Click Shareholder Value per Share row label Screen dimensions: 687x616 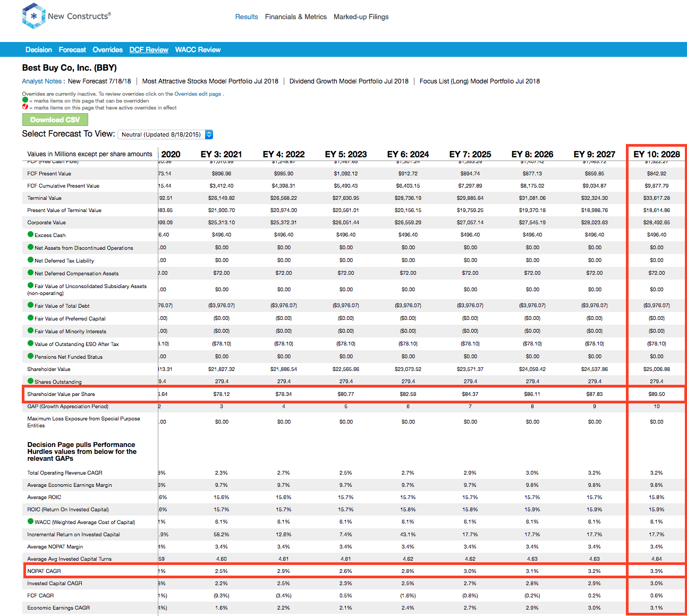(61, 394)
